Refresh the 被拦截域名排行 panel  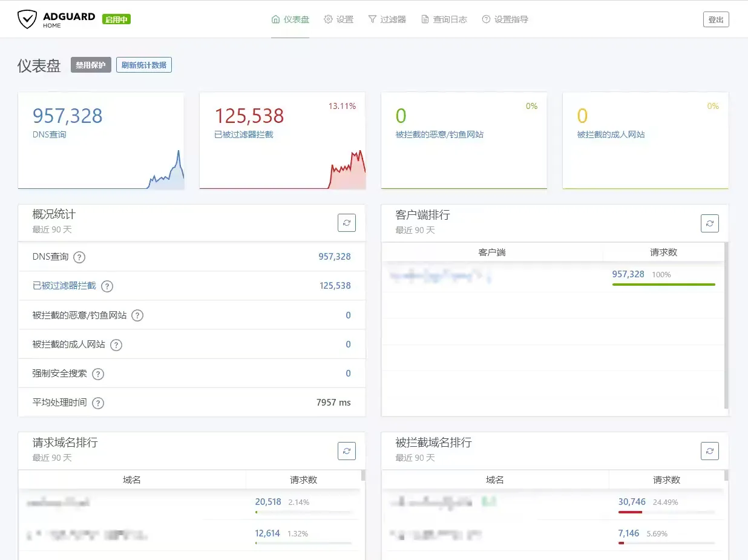[710, 450]
